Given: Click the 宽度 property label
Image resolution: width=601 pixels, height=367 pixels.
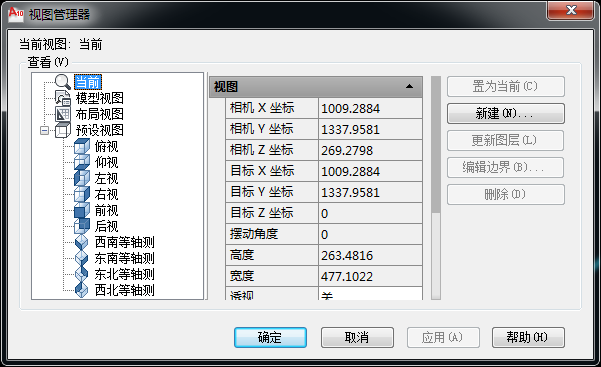Looking at the screenshot, I should tap(272, 276).
